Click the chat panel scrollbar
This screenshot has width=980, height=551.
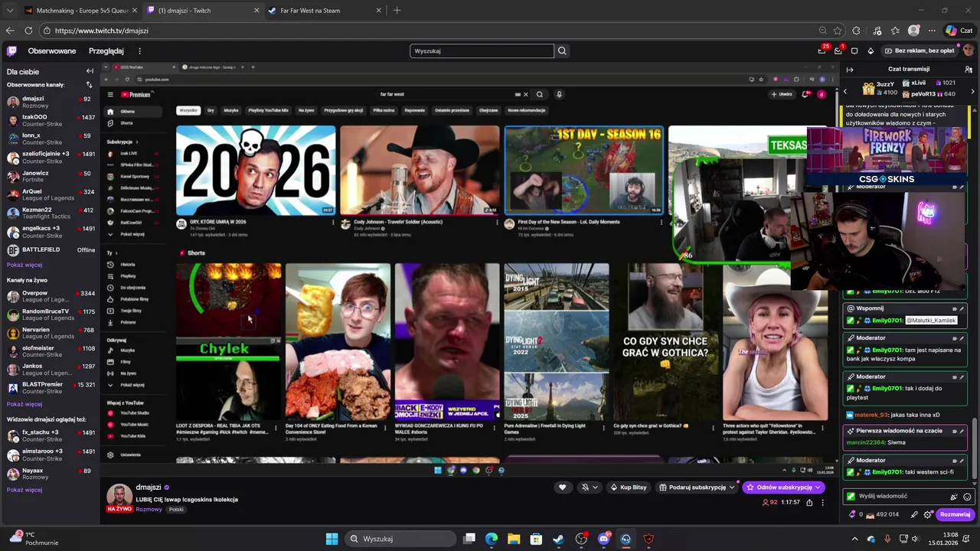(x=975, y=450)
